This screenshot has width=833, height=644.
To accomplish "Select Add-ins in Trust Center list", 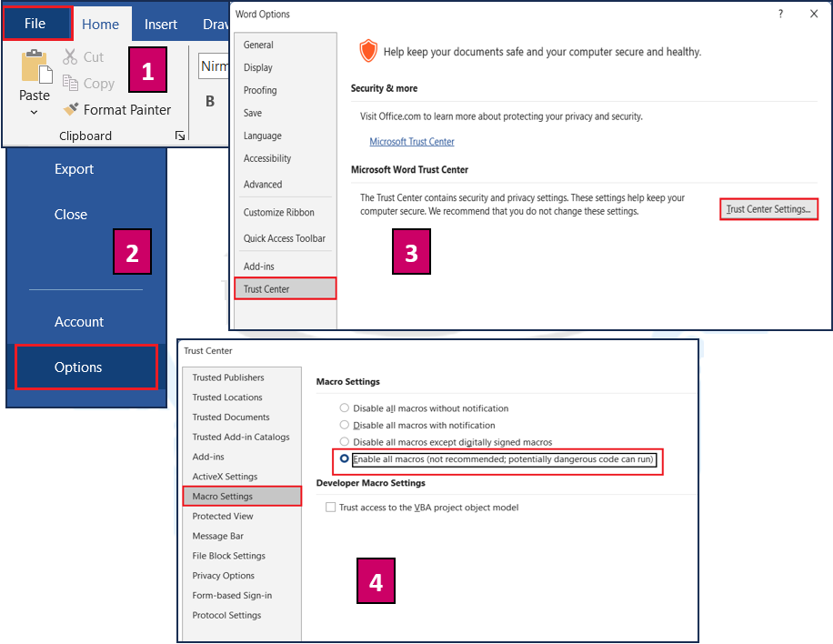I will pos(242,457).
